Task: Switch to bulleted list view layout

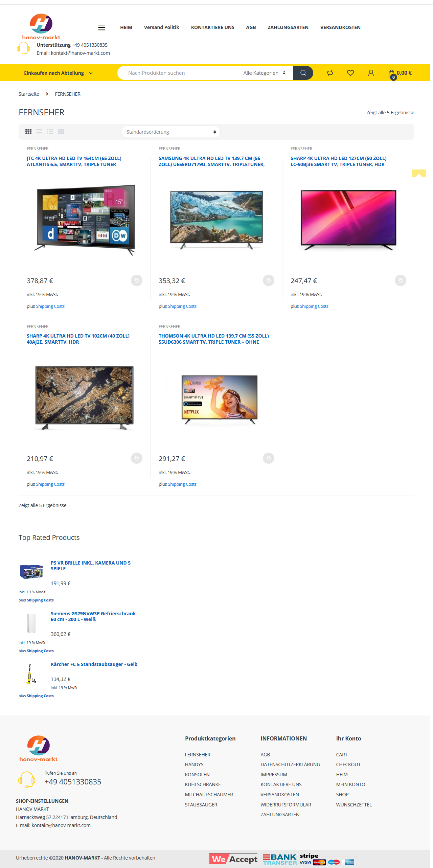Action: pos(50,132)
